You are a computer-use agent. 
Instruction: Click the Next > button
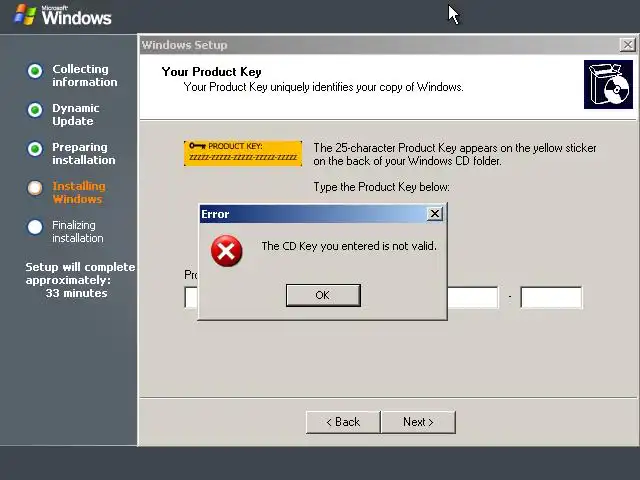pyautogui.click(x=418, y=422)
